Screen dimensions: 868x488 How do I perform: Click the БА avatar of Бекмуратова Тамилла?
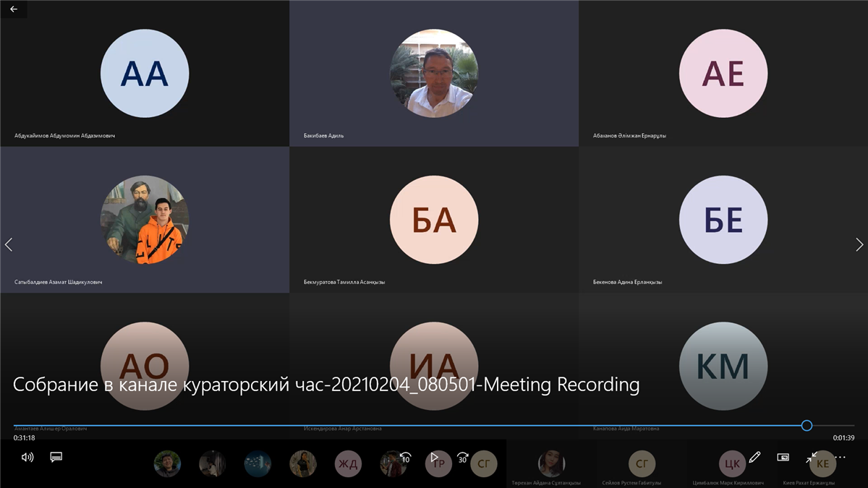[x=433, y=220]
